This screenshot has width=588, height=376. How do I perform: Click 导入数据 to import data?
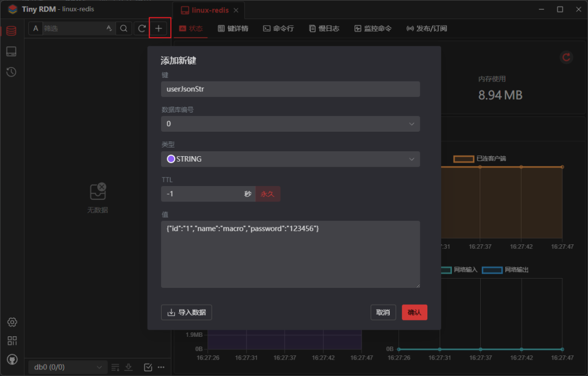click(x=186, y=312)
